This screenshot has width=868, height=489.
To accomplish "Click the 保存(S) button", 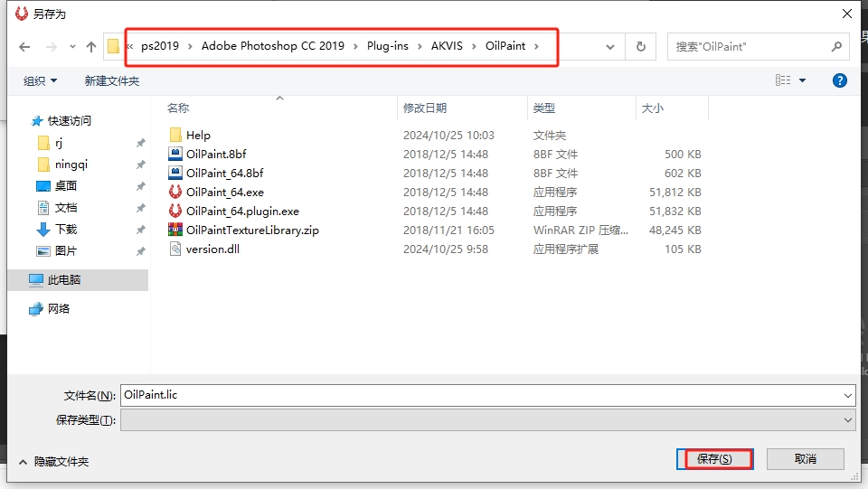I will [x=714, y=459].
